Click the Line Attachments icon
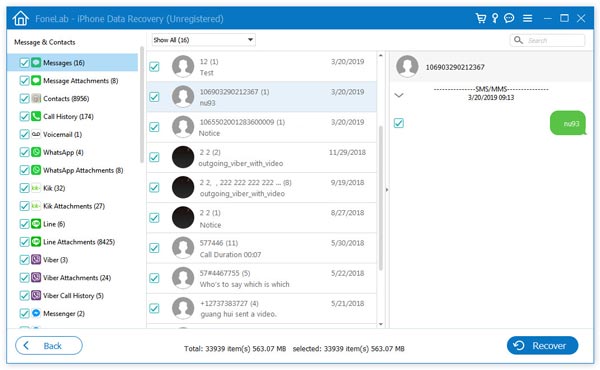The height and width of the screenshot is (370, 600). click(36, 242)
